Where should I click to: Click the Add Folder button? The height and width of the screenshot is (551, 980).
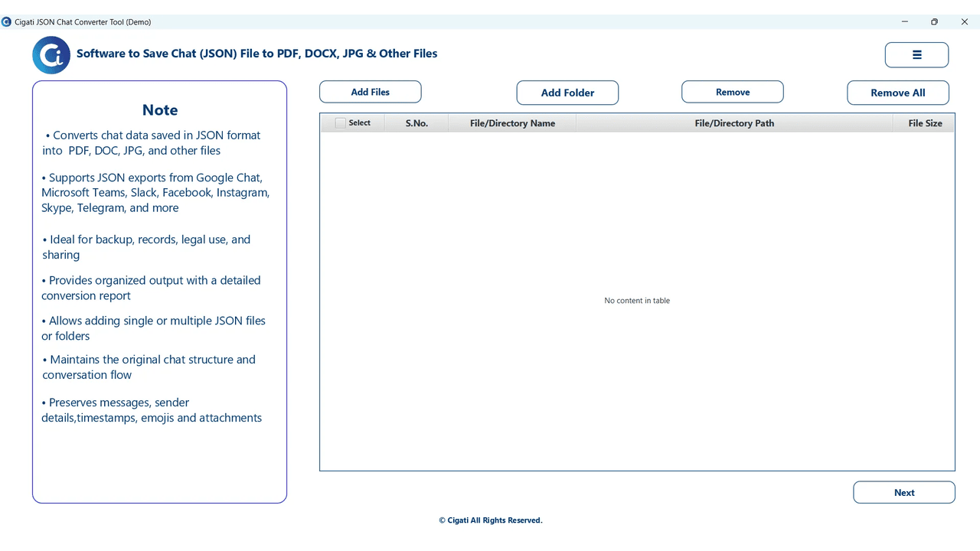pyautogui.click(x=567, y=93)
